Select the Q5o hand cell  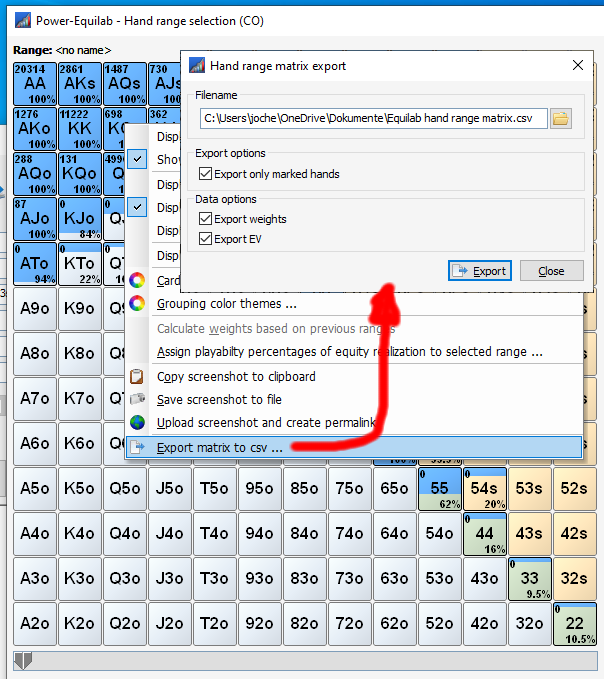[x=125, y=489]
